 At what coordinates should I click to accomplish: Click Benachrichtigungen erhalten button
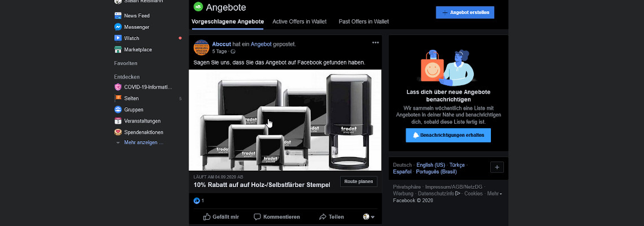448,135
